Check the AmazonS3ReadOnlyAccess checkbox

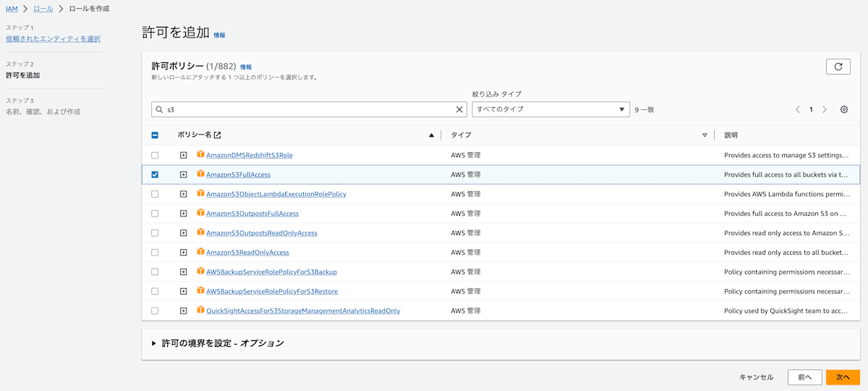click(x=155, y=252)
